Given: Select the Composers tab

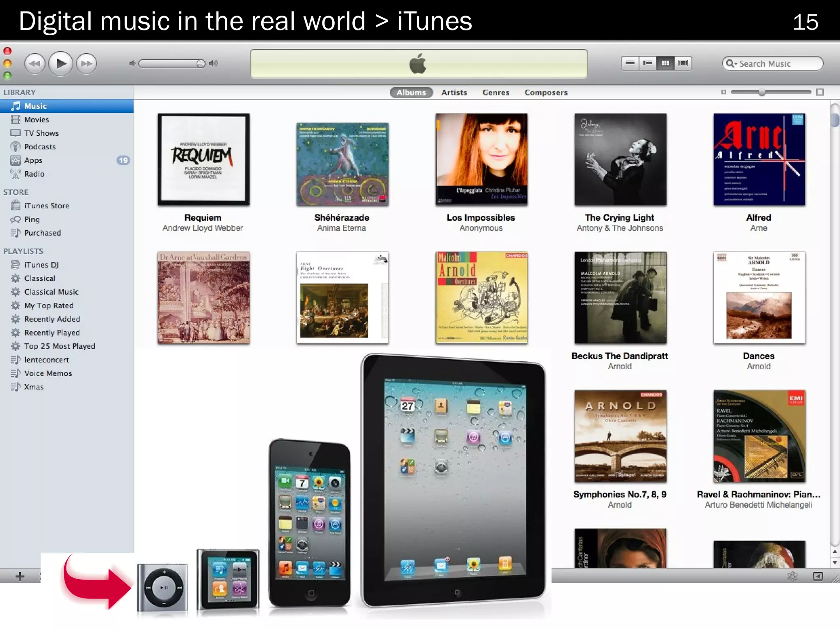Looking at the screenshot, I should [x=546, y=93].
